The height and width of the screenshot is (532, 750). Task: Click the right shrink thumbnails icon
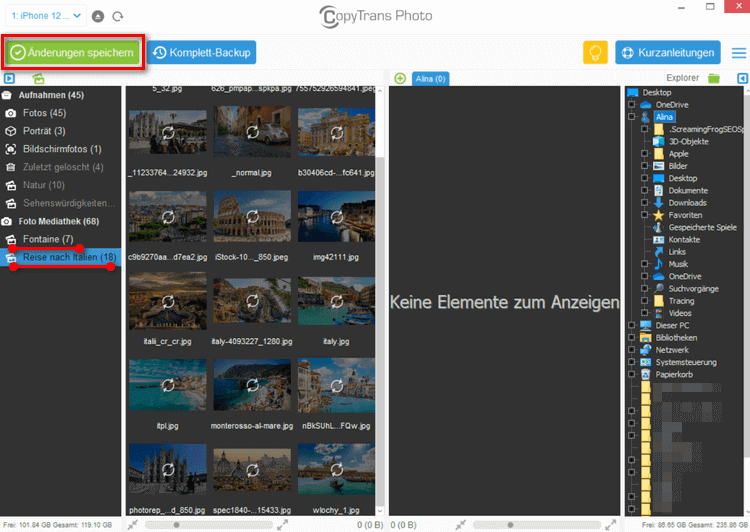coord(461,525)
